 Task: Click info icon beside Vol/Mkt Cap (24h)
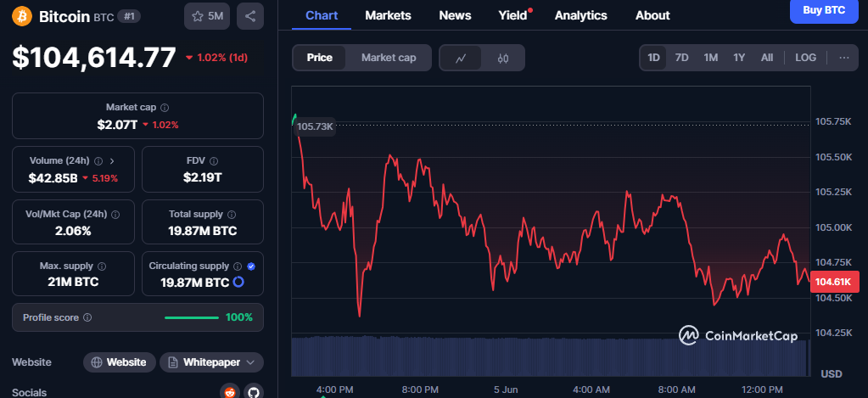[x=115, y=214]
